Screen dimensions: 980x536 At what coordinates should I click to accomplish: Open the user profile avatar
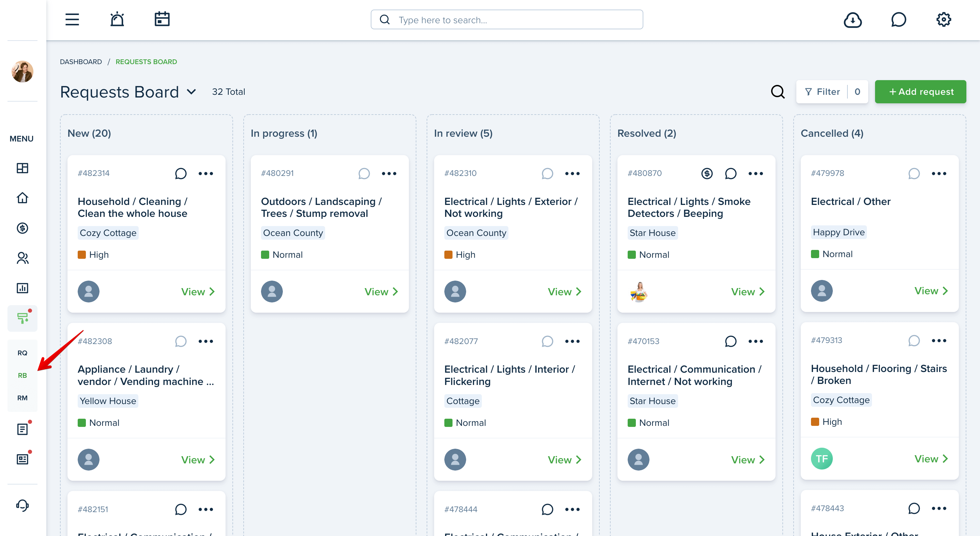point(22,71)
